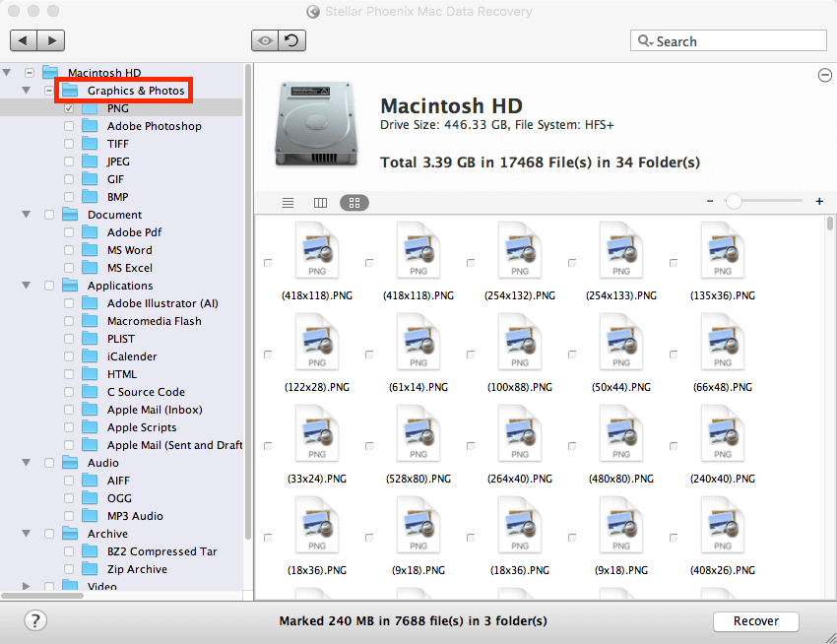Image resolution: width=837 pixels, height=644 pixels.
Task: Select the OGG entry
Action: pyautogui.click(x=119, y=498)
